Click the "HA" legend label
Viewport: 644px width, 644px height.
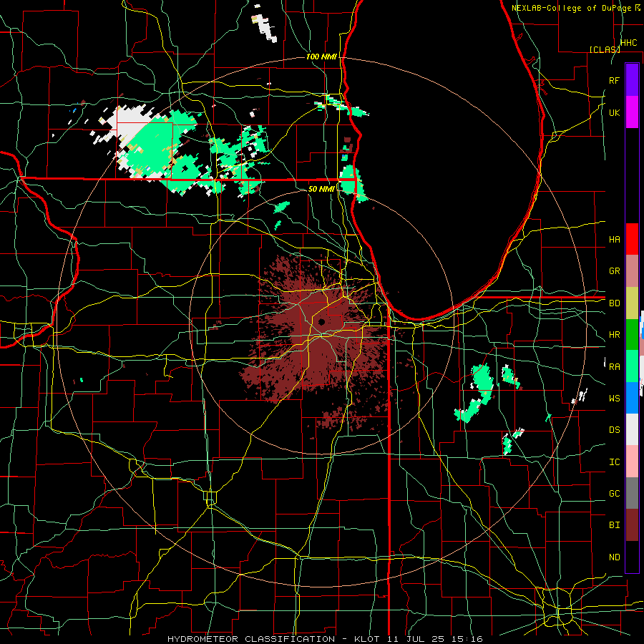click(x=614, y=239)
